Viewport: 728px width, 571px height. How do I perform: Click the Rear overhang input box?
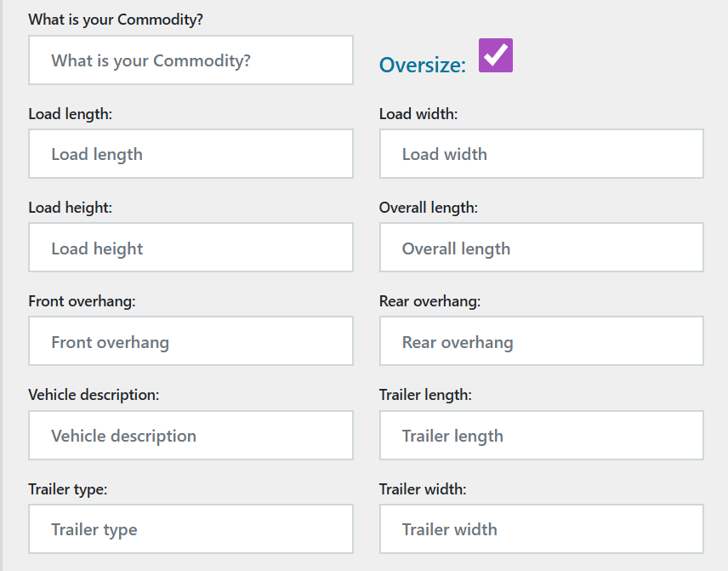pos(541,341)
